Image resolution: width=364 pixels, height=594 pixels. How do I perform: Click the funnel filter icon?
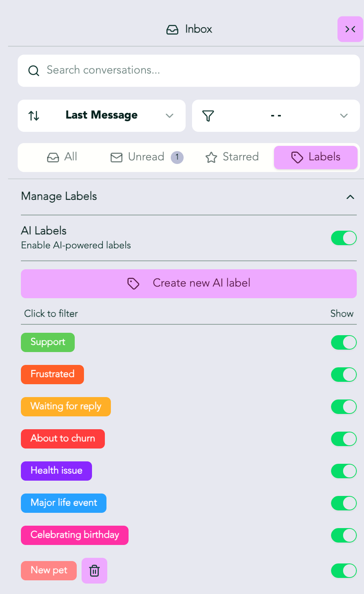pos(208,116)
